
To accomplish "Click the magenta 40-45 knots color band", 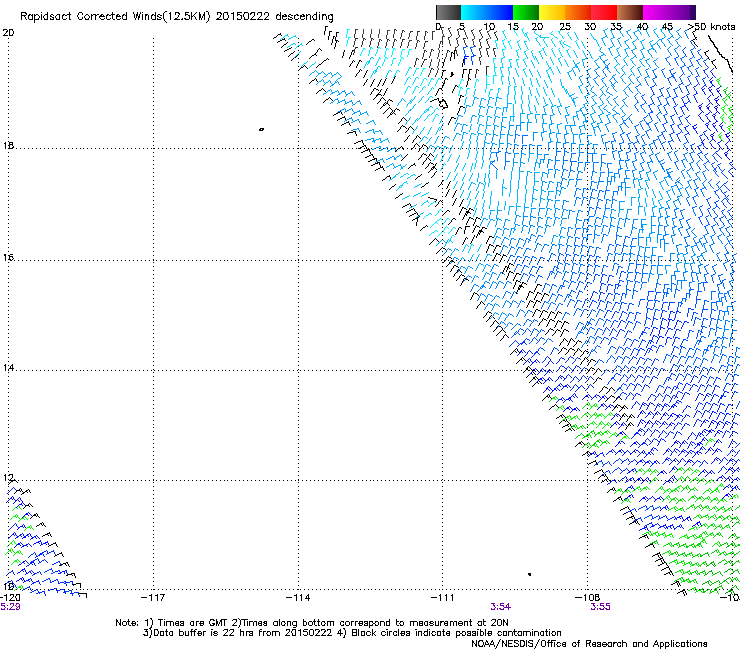I will tap(656, 12).
